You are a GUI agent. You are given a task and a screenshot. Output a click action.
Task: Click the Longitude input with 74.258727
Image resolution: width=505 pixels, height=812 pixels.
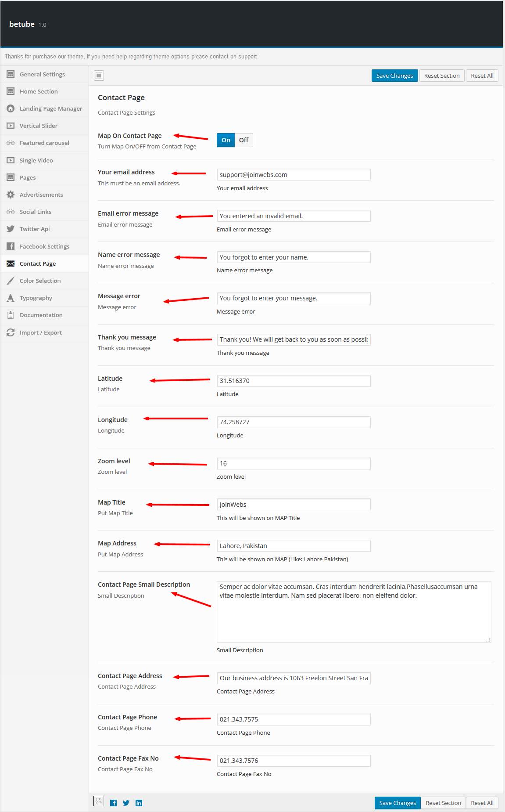click(x=294, y=422)
